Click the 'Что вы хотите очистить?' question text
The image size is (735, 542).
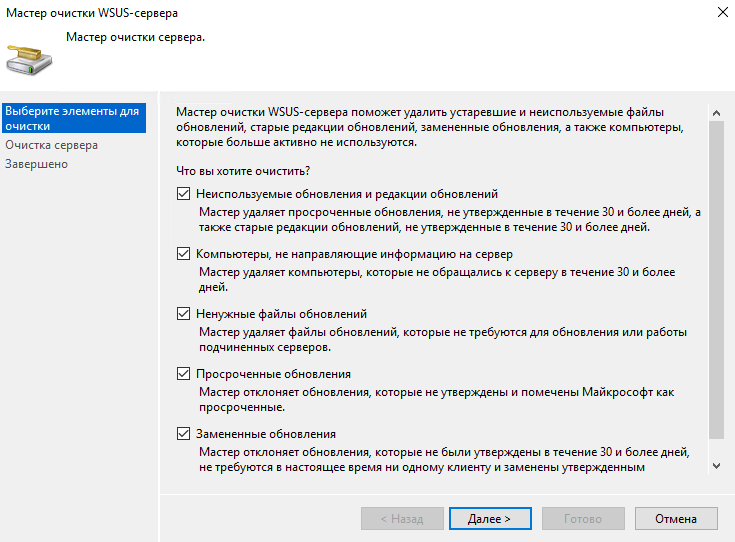242,170
